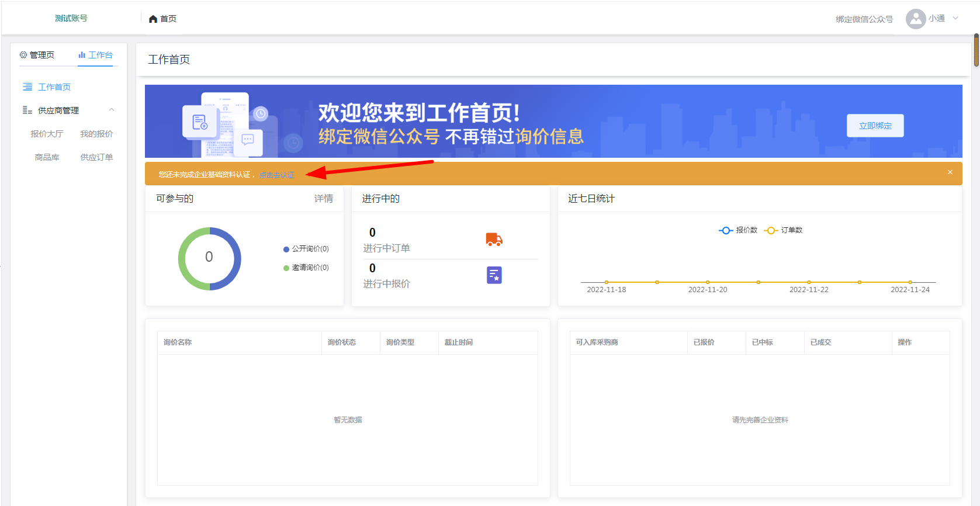Click the purple quotation document icon
The width and height of the screenshot is (980, 506).
coord(494,275)
